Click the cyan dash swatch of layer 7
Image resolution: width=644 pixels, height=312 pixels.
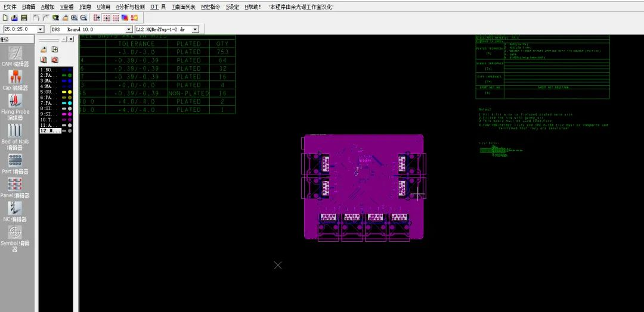click(64, 103)
